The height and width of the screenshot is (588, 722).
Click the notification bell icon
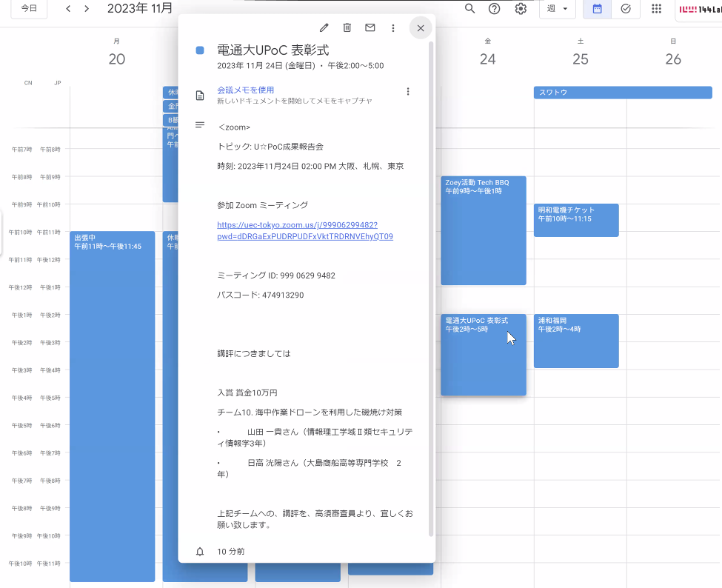200,552
